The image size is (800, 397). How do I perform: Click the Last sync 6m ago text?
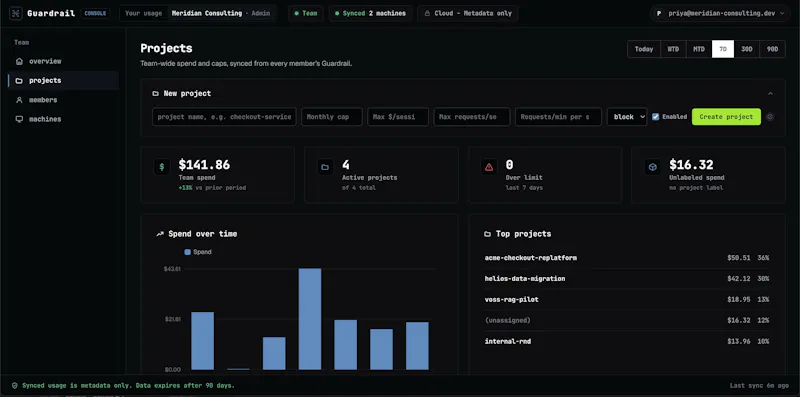759,386
